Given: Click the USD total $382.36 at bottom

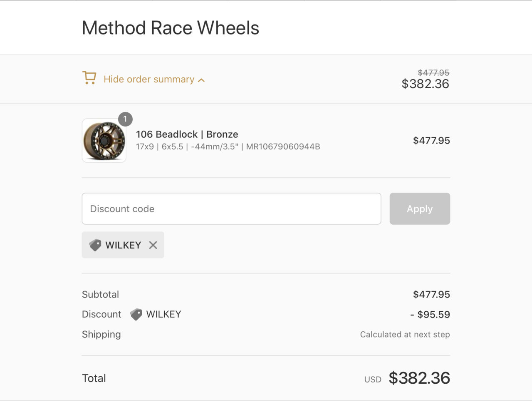Looking at the screenshot, I should click(x=419, y=378).
